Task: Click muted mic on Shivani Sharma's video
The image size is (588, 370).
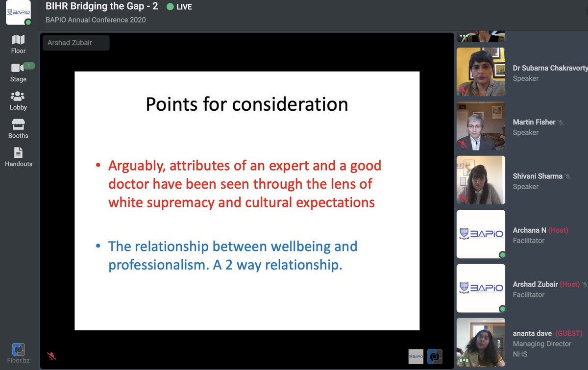Action: click(x=463, y=198)
